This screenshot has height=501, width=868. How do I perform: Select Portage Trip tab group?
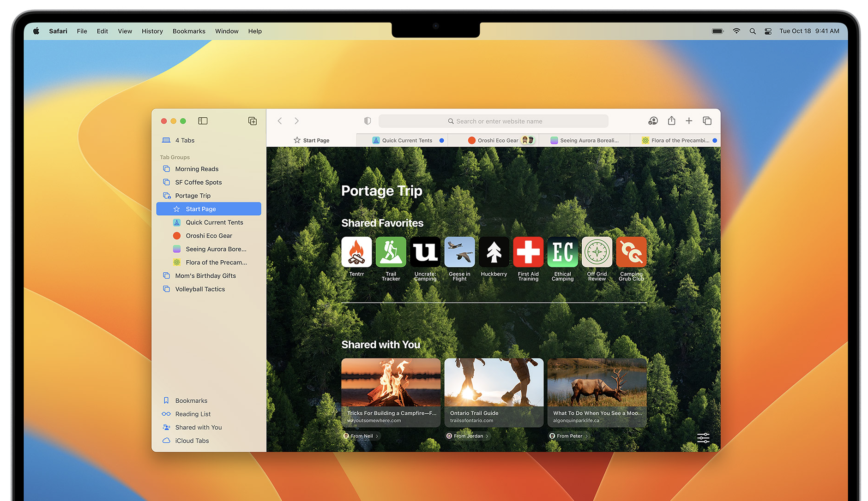209,196
